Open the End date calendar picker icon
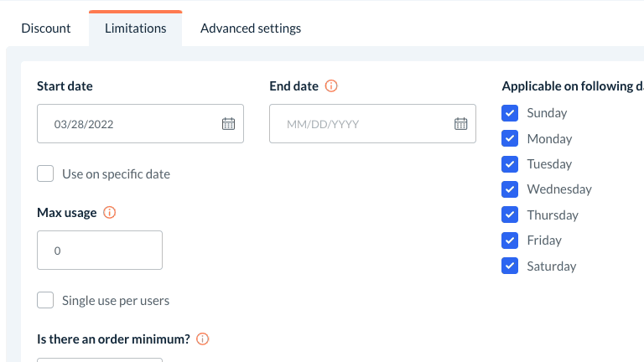 pyautogui.click(x=460, y=124)
